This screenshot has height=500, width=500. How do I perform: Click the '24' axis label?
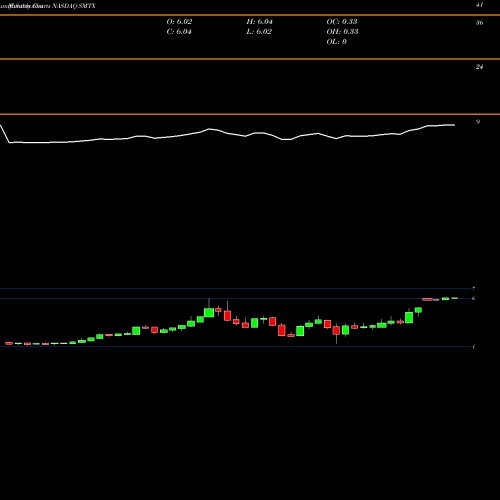pos(479,67)
